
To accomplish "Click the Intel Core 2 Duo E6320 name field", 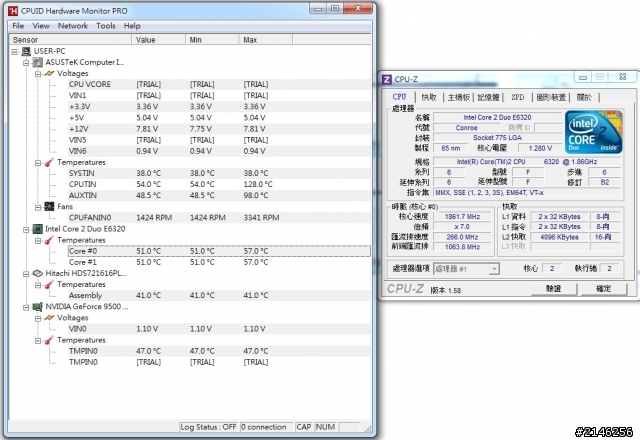I will click(x=498, y=118).
